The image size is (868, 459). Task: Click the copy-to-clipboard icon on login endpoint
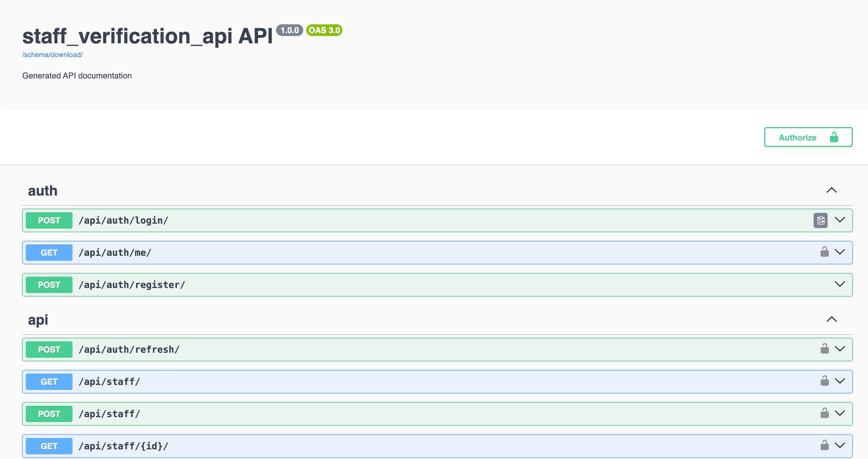[x=820, y=220]
